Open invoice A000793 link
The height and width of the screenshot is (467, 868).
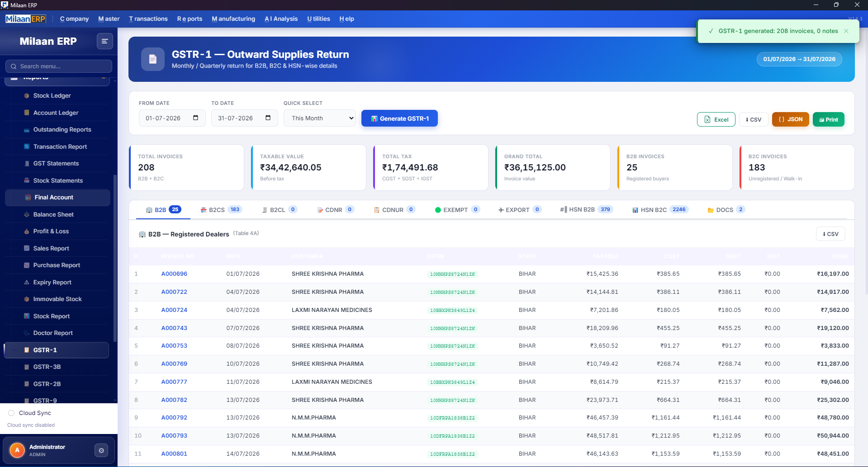click(x=174, y=436)
